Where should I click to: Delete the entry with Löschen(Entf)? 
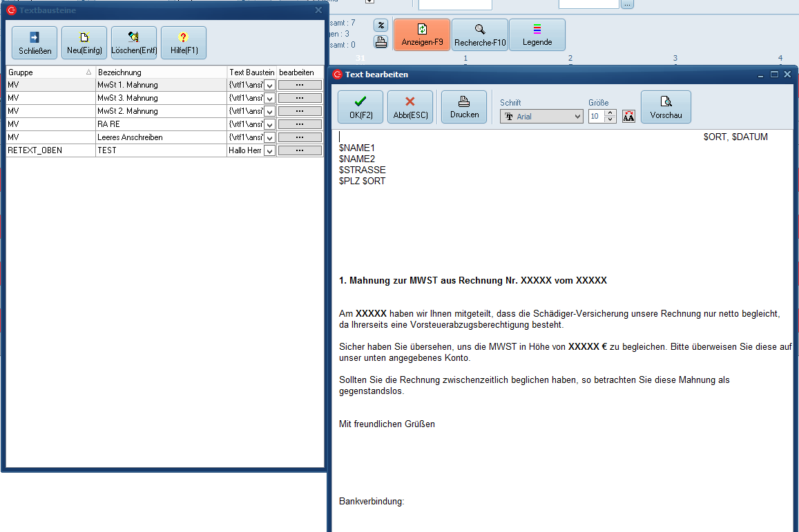click(134, 43)
